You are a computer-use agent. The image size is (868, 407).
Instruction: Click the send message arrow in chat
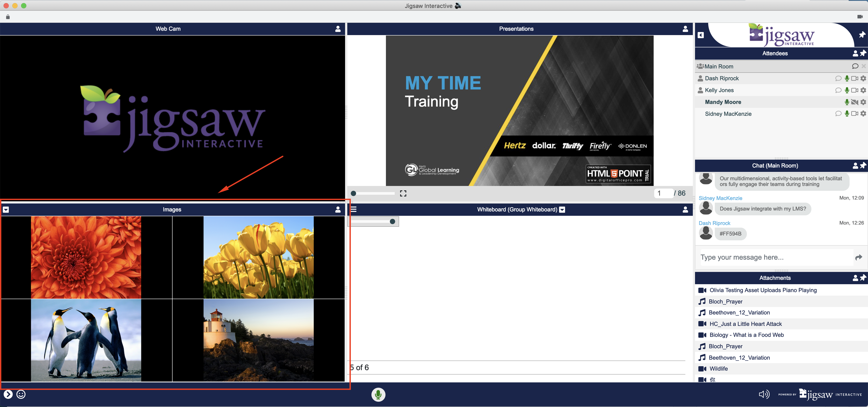tap(858, 257)
